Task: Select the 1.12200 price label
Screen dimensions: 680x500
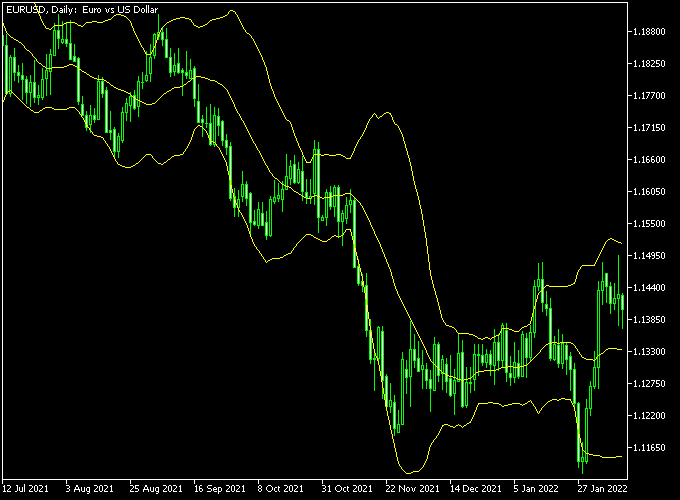Action: [x=649, y=416]
